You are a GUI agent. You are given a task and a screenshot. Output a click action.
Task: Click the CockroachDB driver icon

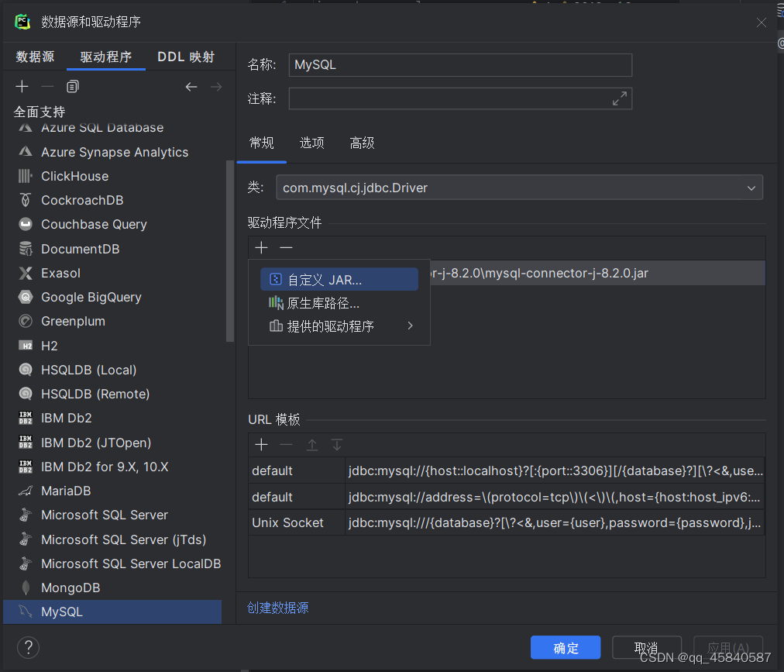[26, 200]
